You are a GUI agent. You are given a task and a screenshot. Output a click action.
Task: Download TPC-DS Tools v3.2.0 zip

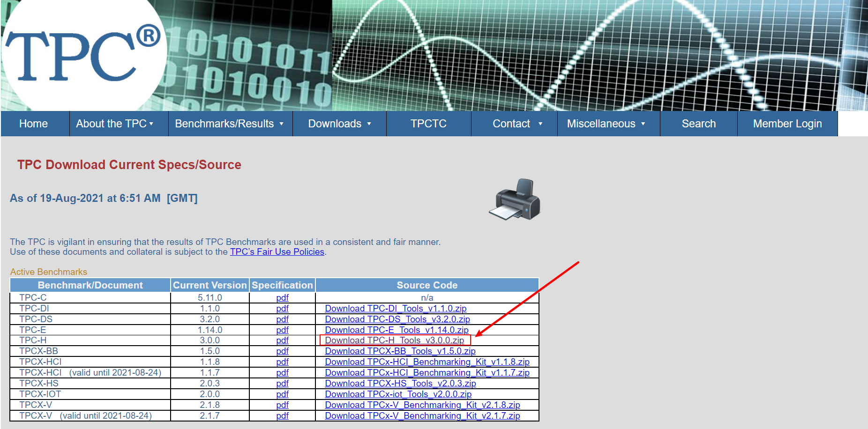397,319
